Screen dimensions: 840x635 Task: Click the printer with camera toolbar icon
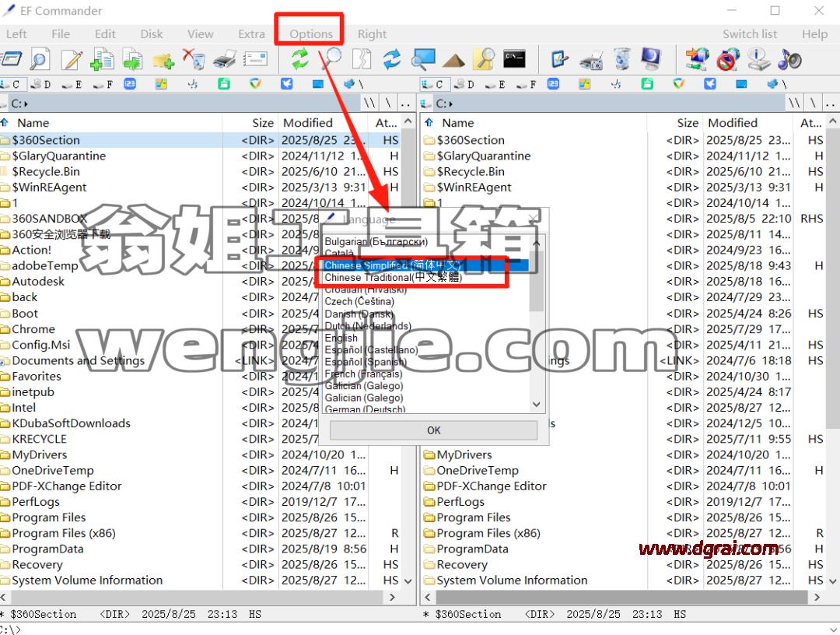591,60
